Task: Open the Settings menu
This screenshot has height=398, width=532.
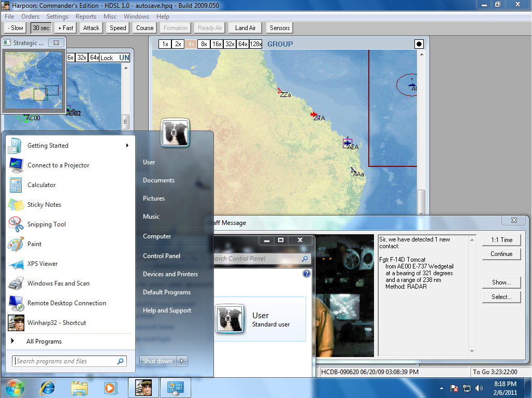Action: pos(57,16)
